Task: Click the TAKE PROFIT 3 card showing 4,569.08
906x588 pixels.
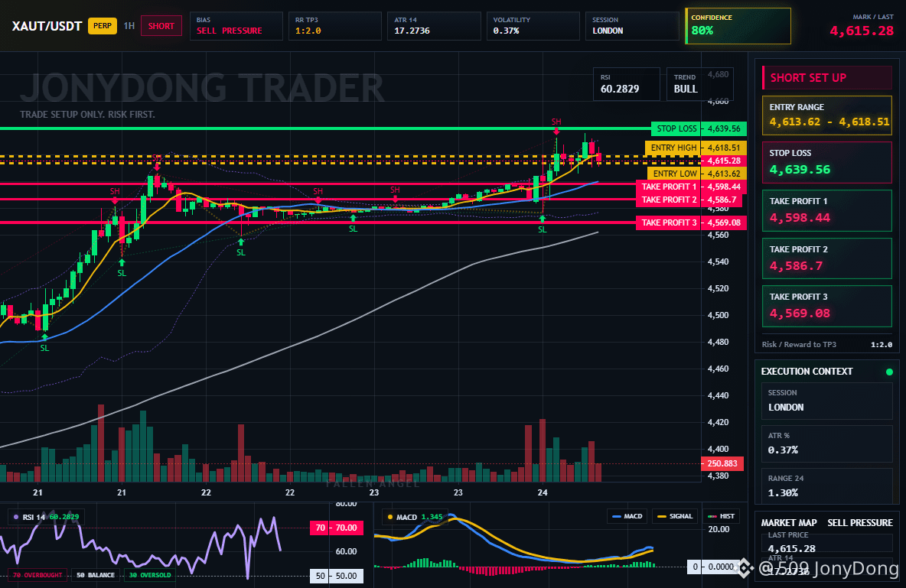Action: pos(827,306)
